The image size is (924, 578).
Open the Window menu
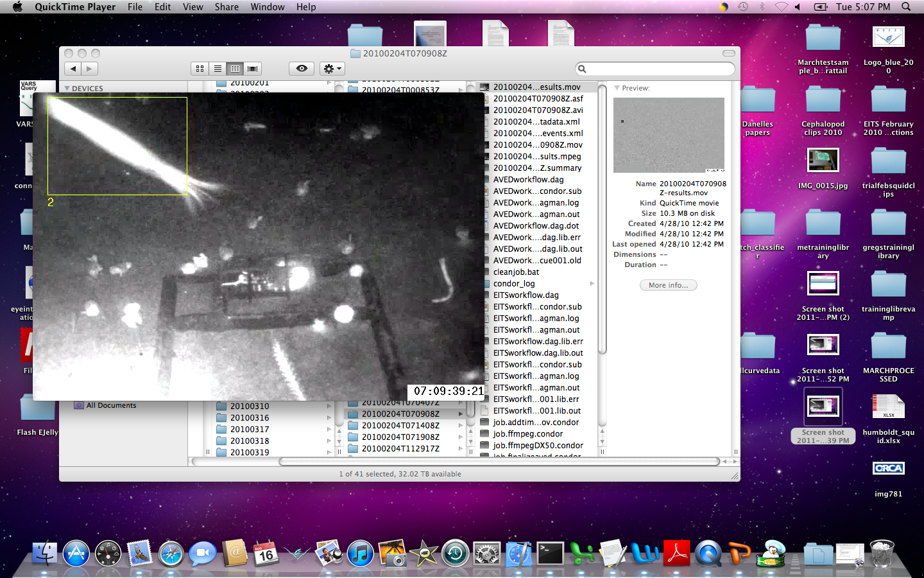[268, 7]
